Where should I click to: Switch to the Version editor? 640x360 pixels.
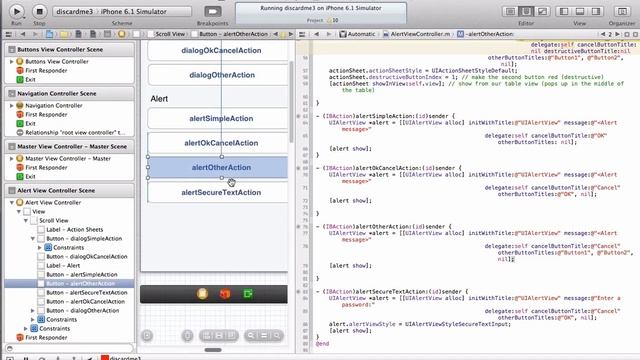click(542, 11)
